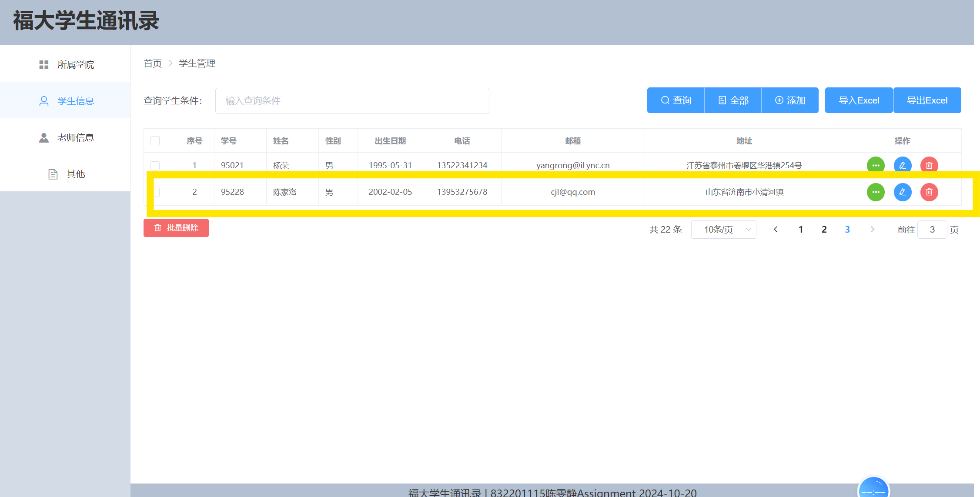Image resolution: width=980 pixels, height=497 pixels.
Task: Click the 导入Excel button
Action: tap(859, 100)
